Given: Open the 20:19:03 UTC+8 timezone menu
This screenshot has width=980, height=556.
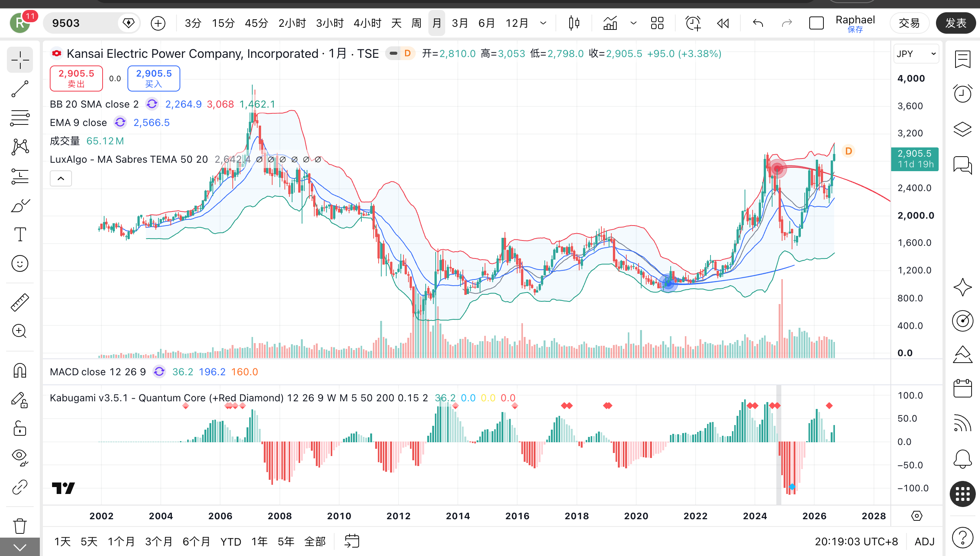Looking at the screenshot, I should coord(856,541).
